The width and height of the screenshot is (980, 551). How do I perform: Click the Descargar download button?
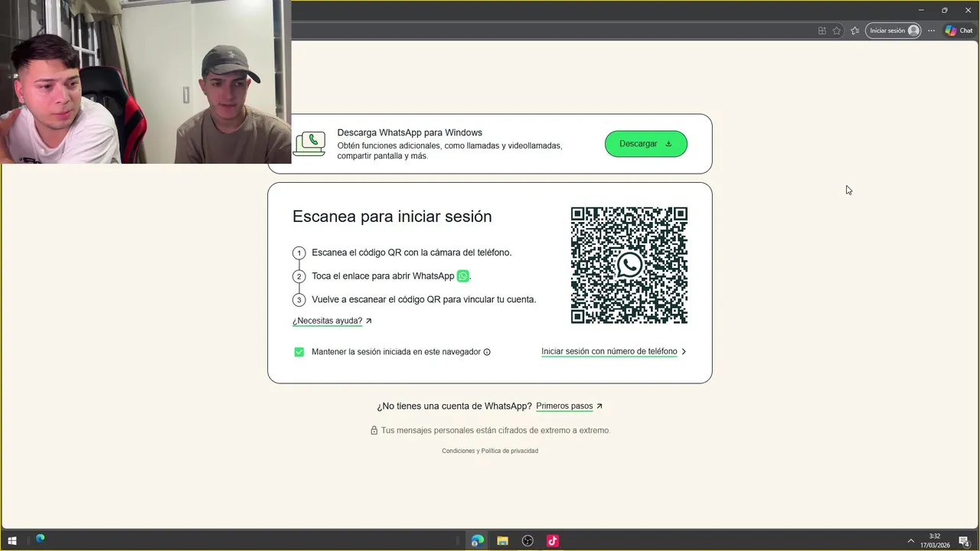tap(646, 144)
